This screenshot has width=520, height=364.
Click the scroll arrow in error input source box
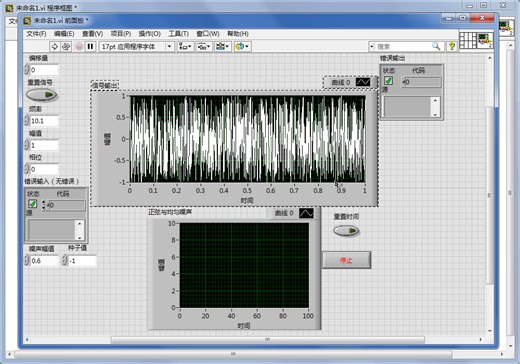click(x=79, y=224)
